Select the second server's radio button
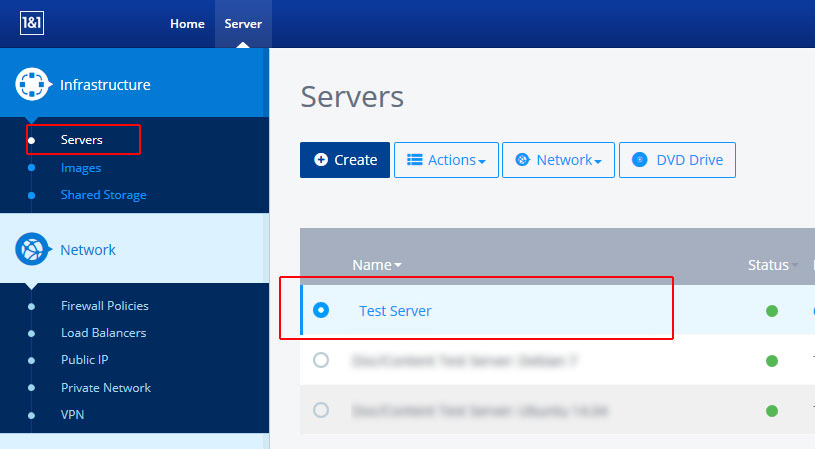This screenshot has height=449, width=815. click(321, 360)
